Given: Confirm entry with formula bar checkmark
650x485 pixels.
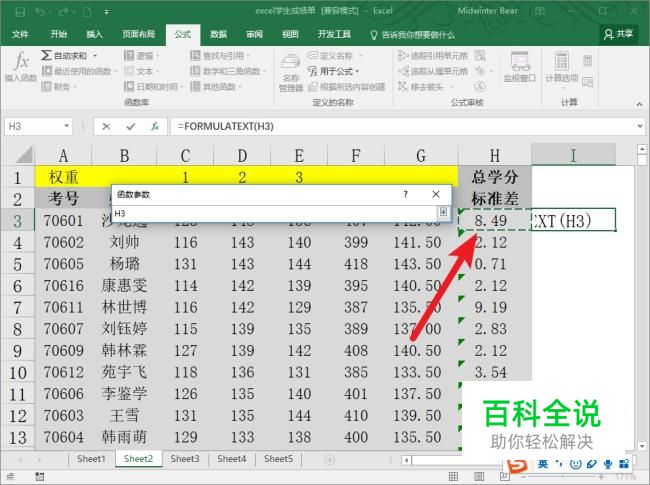Looking at the screenshot, I should point(131,126).
